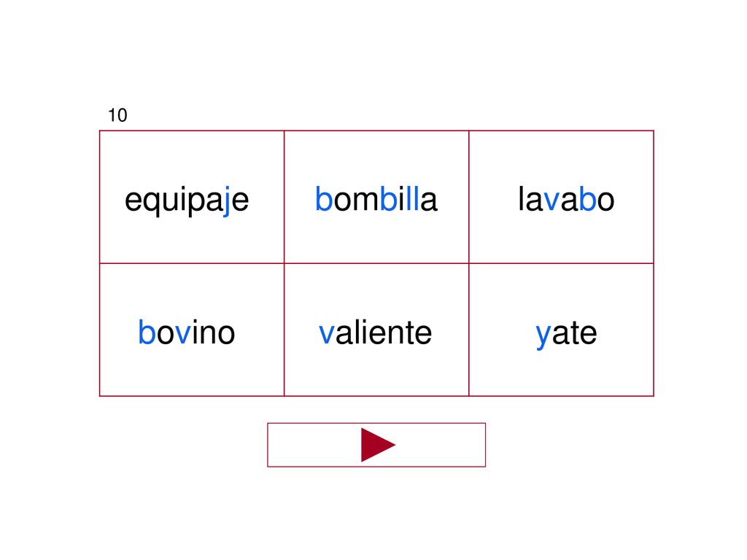The width and height of the screenshot is (747, 560).
Task: Click the number 10 counter label
Action: (117, 115)
